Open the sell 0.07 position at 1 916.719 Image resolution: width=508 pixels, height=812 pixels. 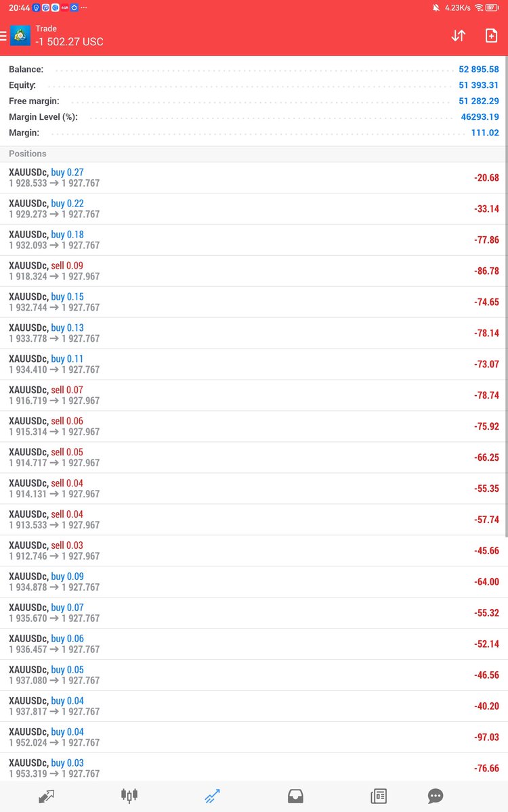pos(254,396)
